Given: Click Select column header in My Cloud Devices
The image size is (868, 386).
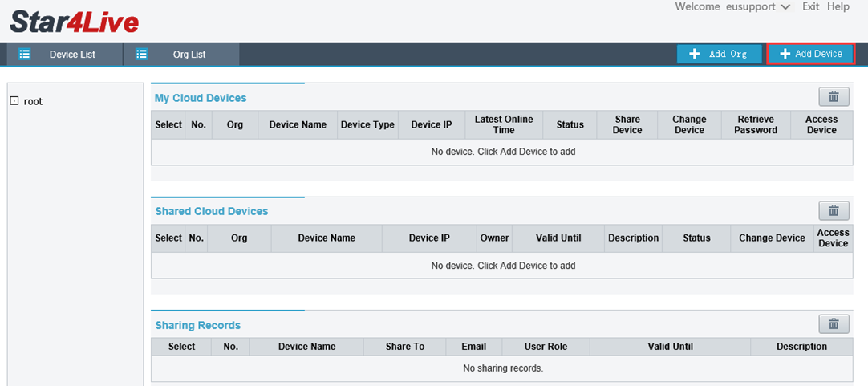Looking at the screenshot, I should pos(168,125).
